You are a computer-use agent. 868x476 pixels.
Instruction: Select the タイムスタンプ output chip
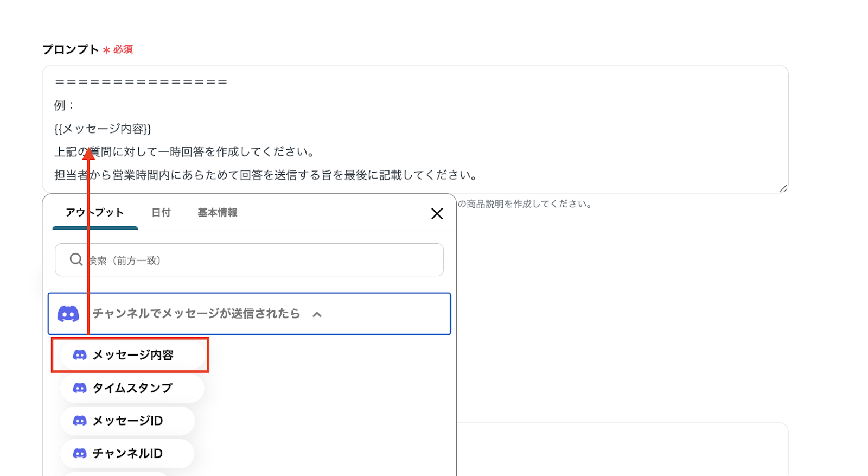point(132,388)
